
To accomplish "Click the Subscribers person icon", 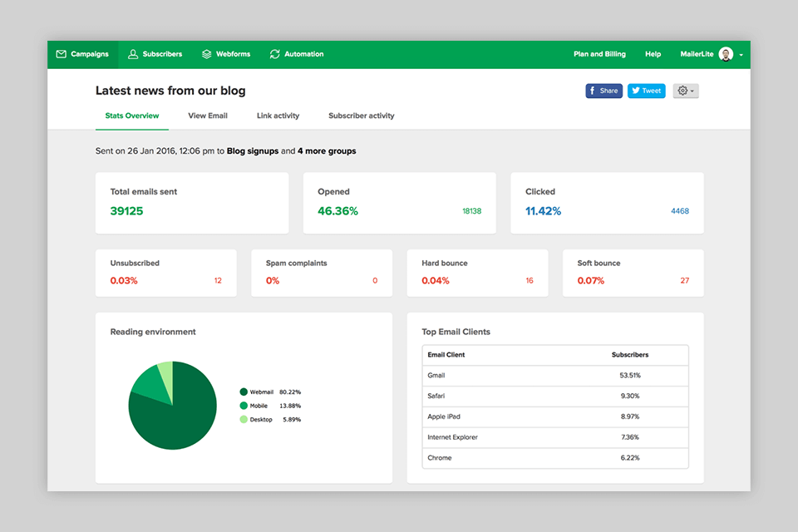I will click(x=133, y=54).
